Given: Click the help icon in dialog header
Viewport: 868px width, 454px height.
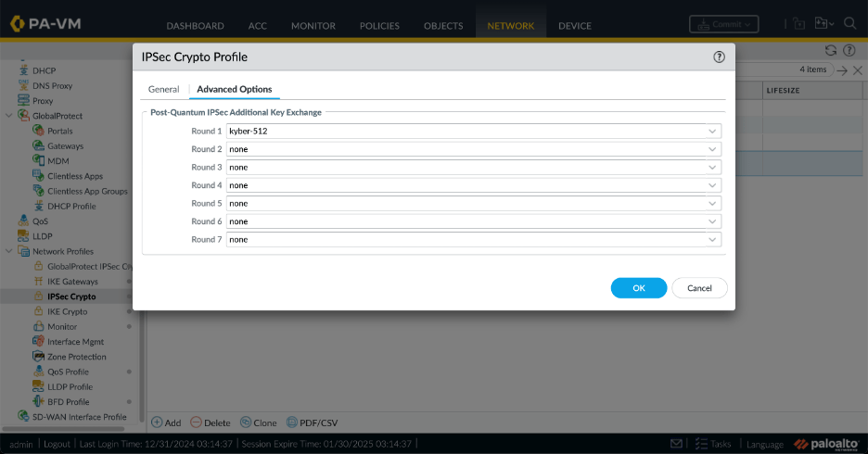Looking at the screenshot, I should tap(719, 57).
